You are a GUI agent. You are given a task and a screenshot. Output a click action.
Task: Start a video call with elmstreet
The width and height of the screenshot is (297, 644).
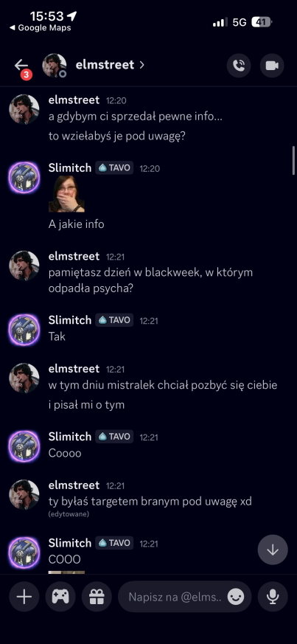tap(272, 66)
